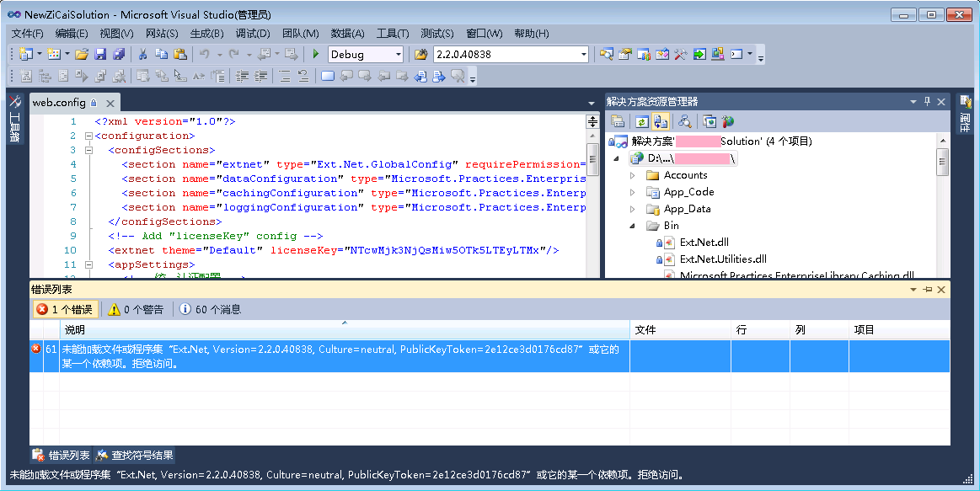Sort errors by the 项目 column header

(899, 330)
